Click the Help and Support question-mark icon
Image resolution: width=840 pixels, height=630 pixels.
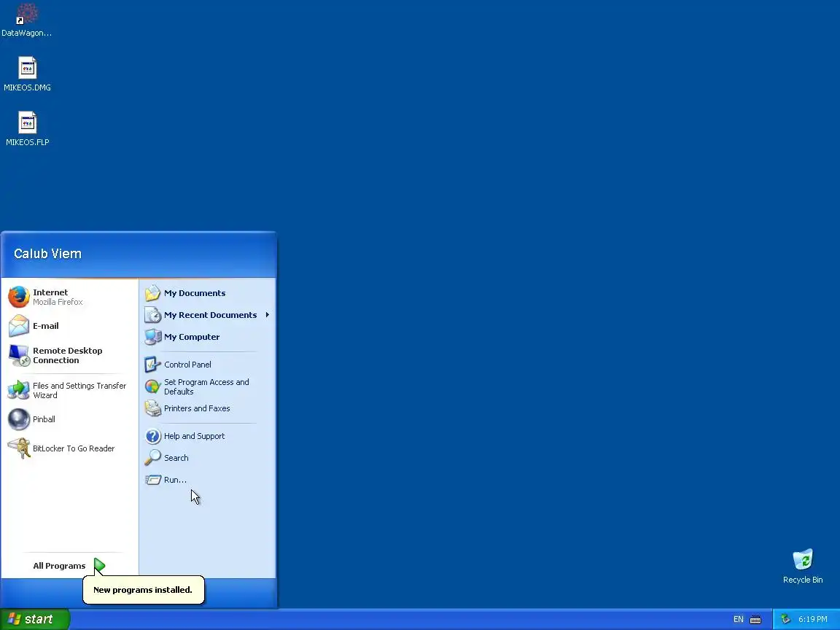point(152,436)
